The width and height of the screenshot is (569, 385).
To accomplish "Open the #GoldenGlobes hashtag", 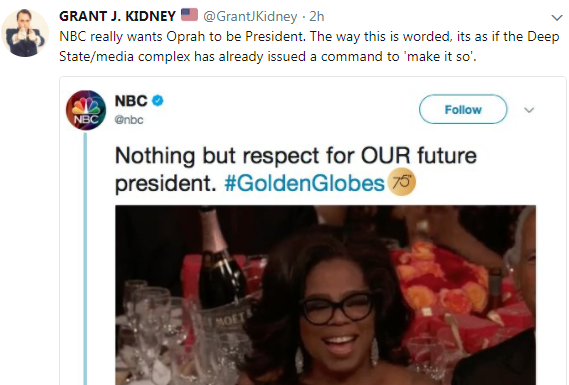I will click(304, 183).
